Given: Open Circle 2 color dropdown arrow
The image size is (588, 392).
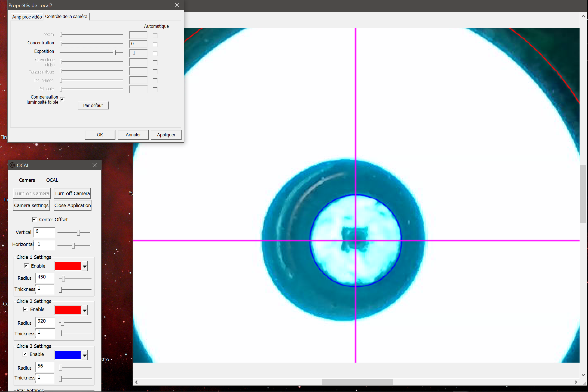Looking at the screenshot, I should pos(85,310).
